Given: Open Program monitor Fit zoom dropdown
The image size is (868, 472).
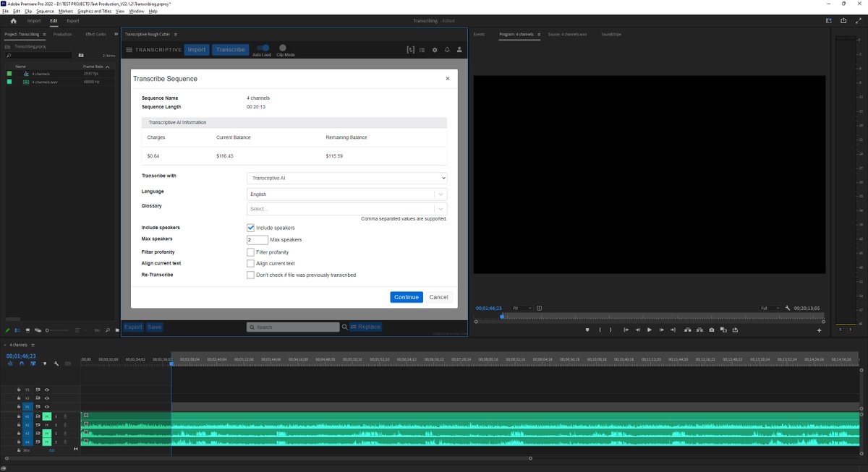Looking at the screenshot, I should coord(522,308).
